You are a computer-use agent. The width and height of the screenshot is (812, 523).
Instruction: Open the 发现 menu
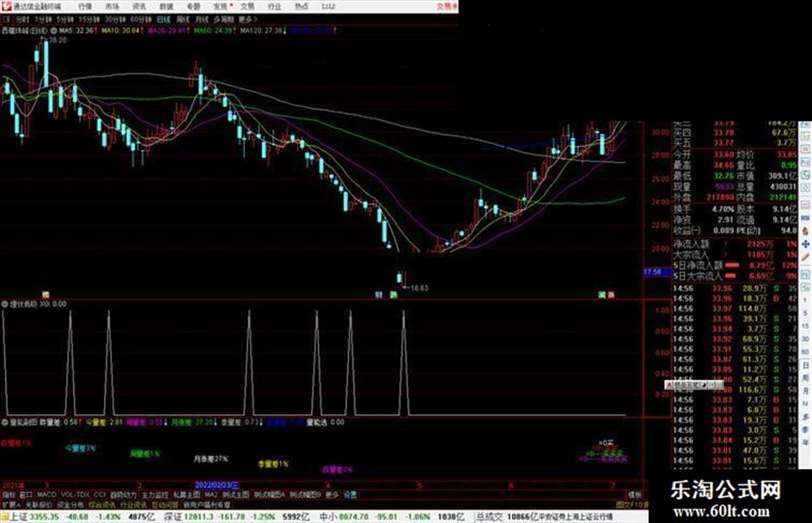click(221, 6)
